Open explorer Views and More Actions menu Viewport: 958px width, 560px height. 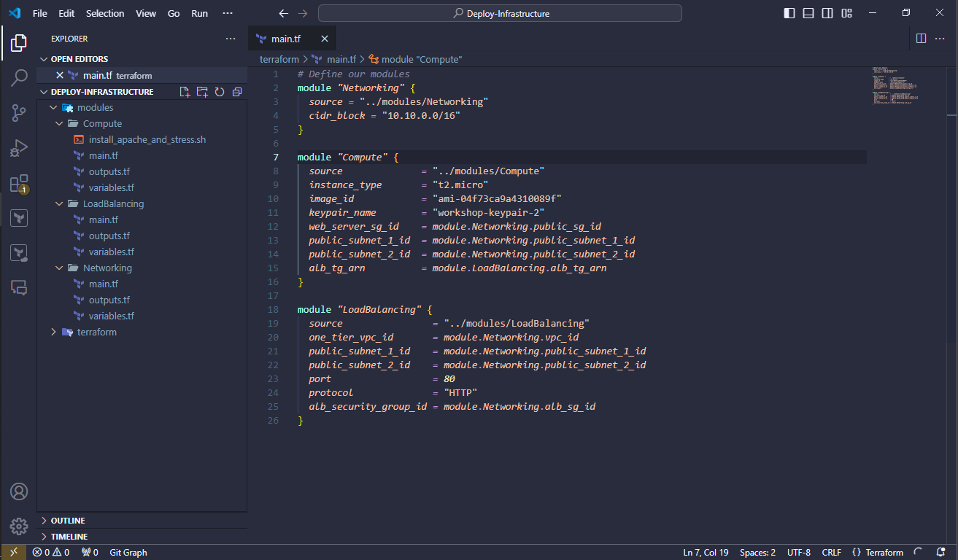point(231,39)
